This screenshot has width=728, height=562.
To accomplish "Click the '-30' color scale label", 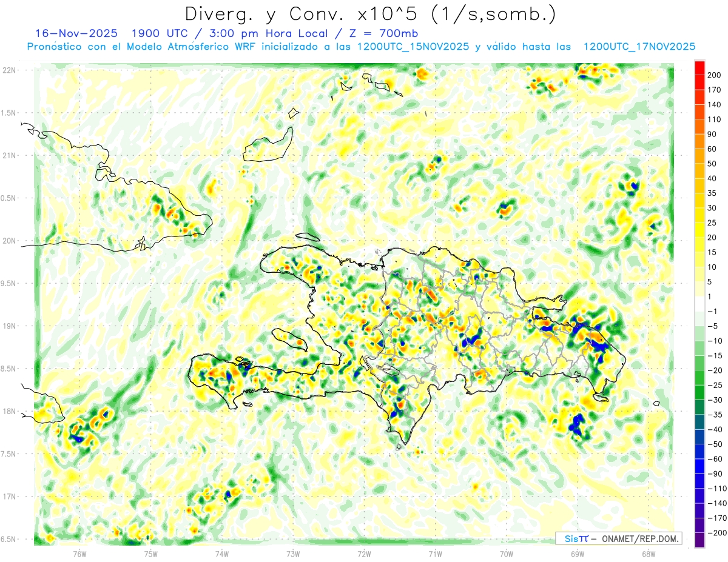I will click(x=714, y=400).
